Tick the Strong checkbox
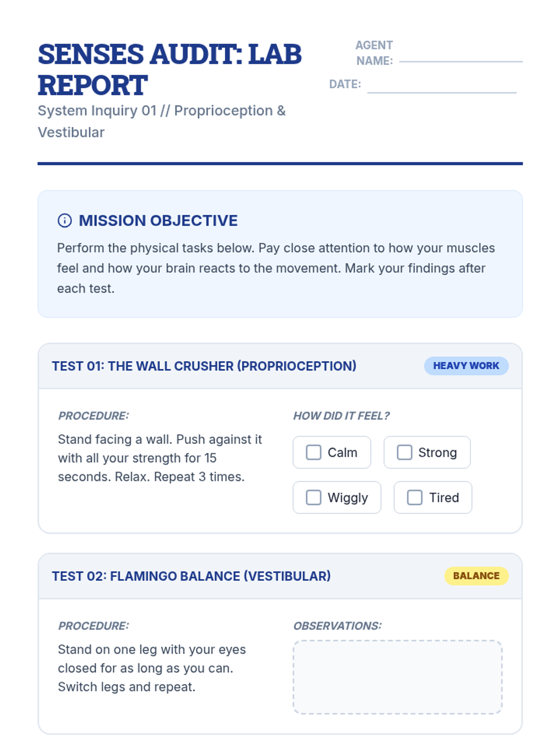 tap(404, 452)
